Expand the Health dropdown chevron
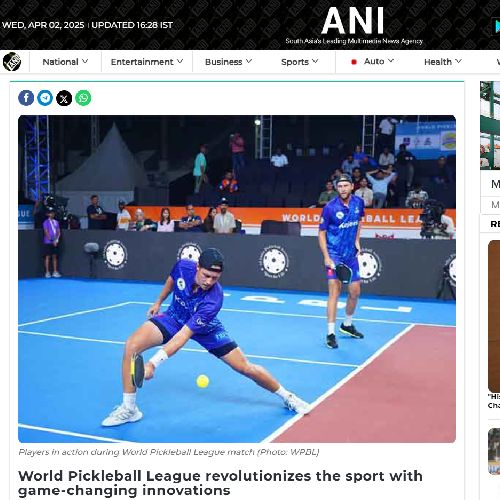The height and width of the screenshot is (500, 500). [x=458, y=62]
